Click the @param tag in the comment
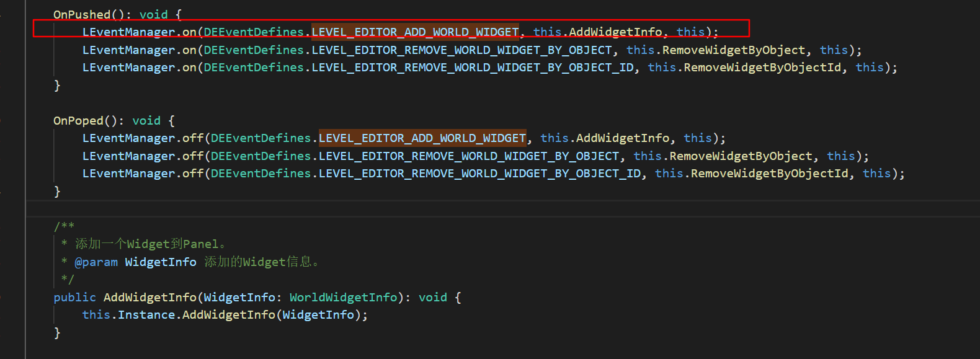Viewport: 980px width, 359px height. [x=96, y=262]
